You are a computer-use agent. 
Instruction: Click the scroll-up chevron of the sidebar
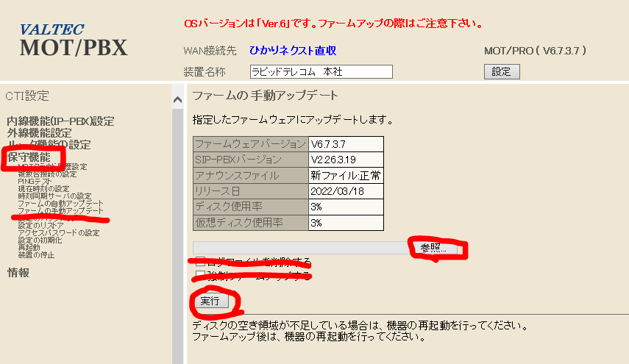point(178,100)
